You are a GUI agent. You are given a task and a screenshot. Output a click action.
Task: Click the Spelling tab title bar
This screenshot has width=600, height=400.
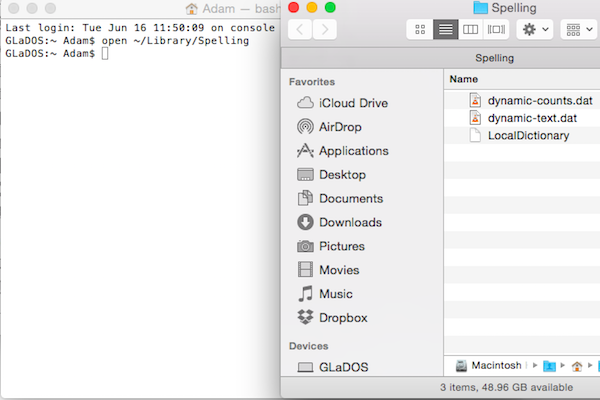[x=494, y=58]
